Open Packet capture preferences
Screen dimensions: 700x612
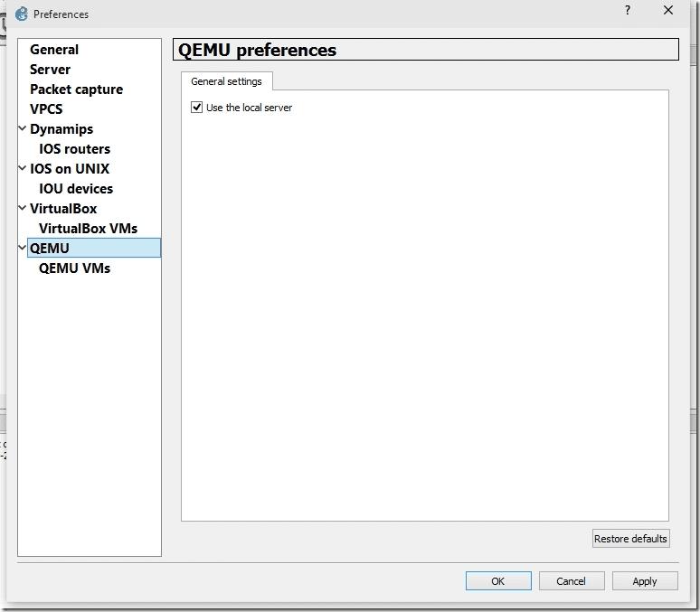(76, 89)
